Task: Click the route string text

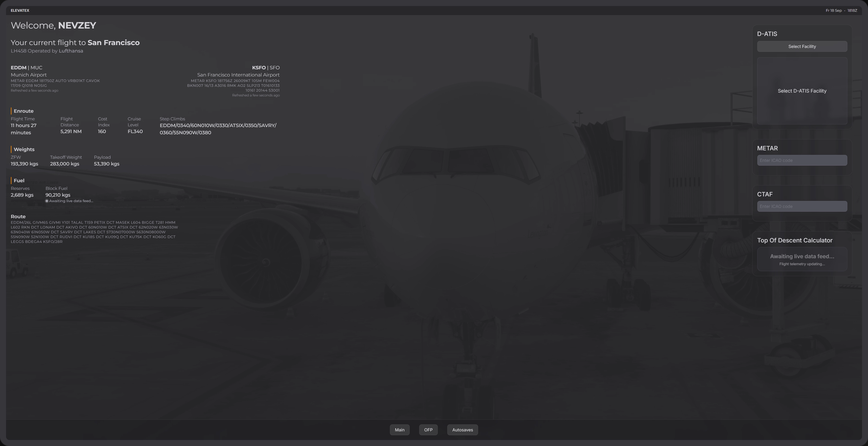Action: pyautogui.click(x=94, y=232)
